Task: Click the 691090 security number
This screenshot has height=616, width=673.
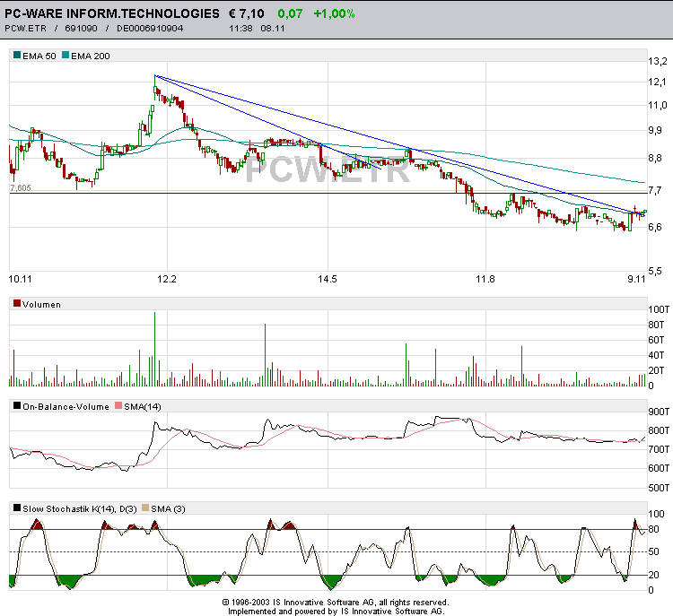Action: click(x=82, y=28)
